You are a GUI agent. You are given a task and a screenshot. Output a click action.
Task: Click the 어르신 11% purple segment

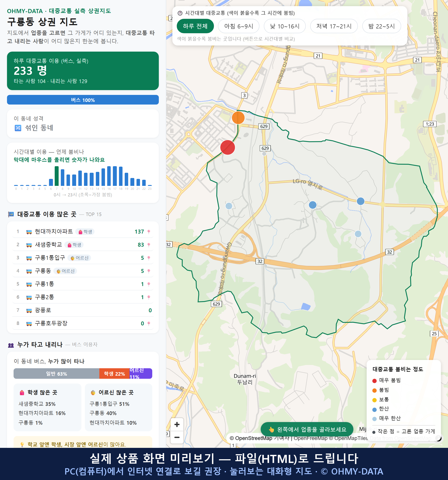coord(141,374)
